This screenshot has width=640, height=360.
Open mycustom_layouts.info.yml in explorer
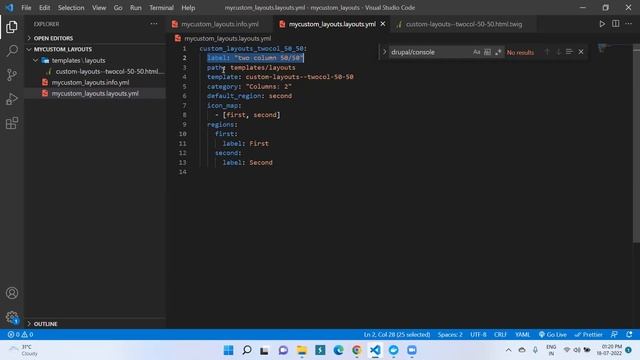coord(95,82)
